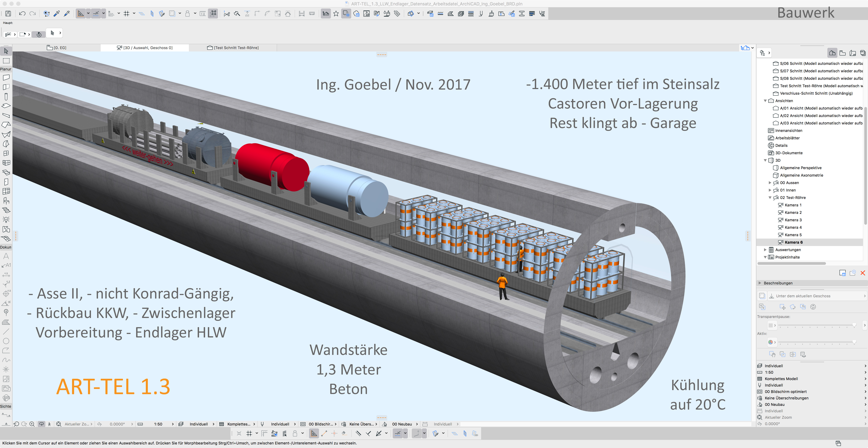The width and height of the screenshot is (868, 448).
Task: Open the Test Schnitt Test-Röhre tab
Action: [x=236, y=48]
